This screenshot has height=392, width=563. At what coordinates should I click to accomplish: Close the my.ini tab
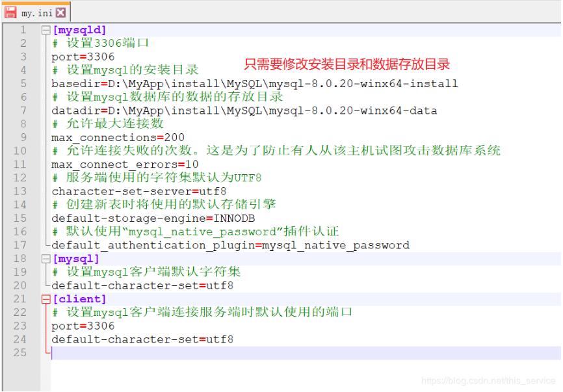[x=61, y=12]
